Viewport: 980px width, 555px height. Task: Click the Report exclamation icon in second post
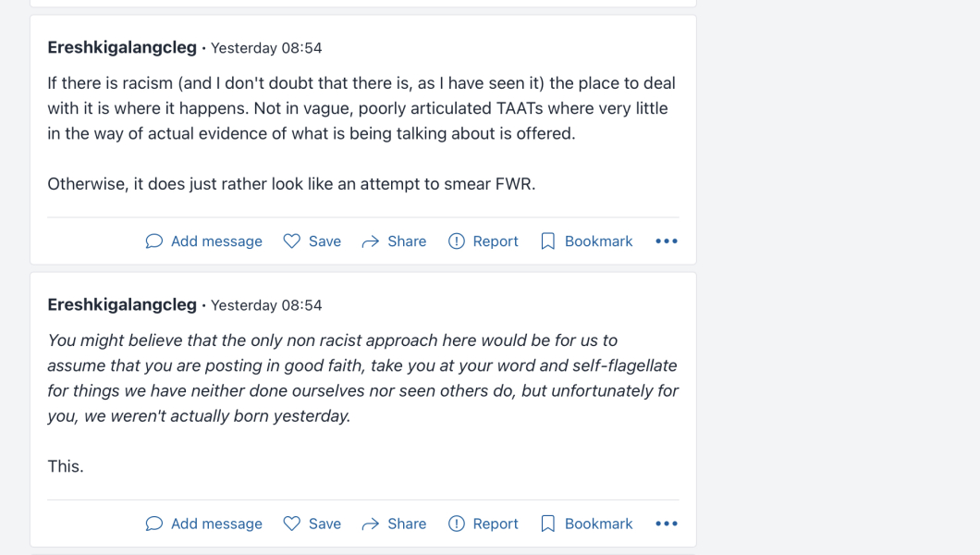click(457, 524)
